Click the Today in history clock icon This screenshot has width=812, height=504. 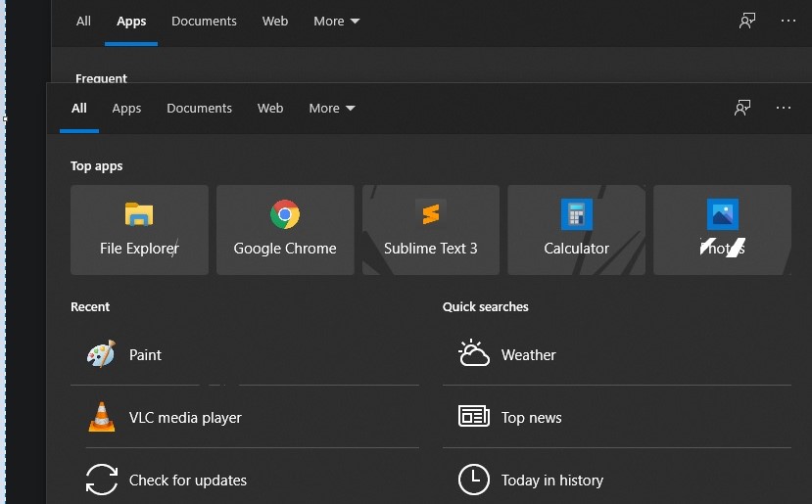pyautogui.click(x=474, y=480)
